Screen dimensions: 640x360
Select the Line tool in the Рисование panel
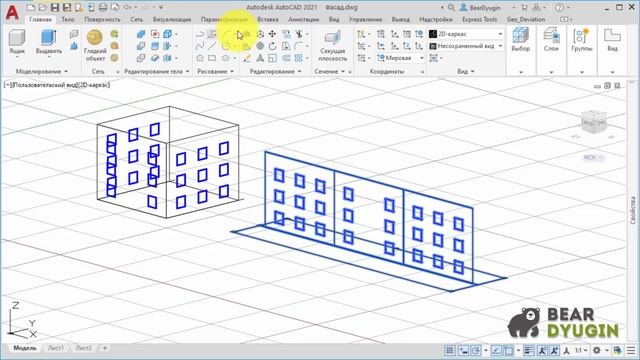coord(212,46)
